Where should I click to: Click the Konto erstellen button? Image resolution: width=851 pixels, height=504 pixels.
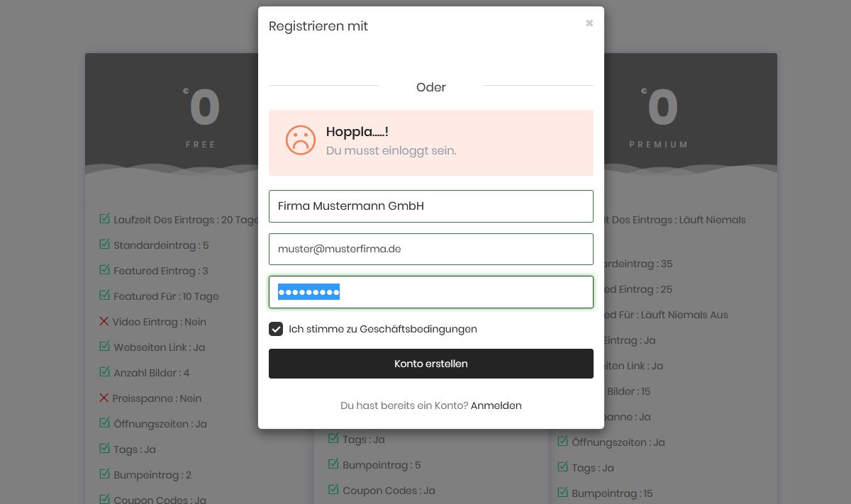coord(431,364)
